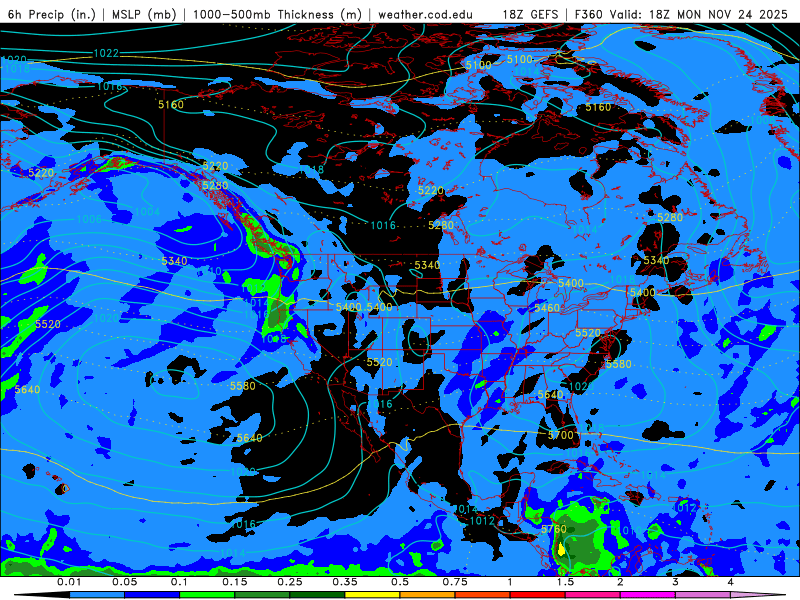Click the light blue 0.01–0.05 colorbar segment
The image size is (800, 600).
(97, 595)
